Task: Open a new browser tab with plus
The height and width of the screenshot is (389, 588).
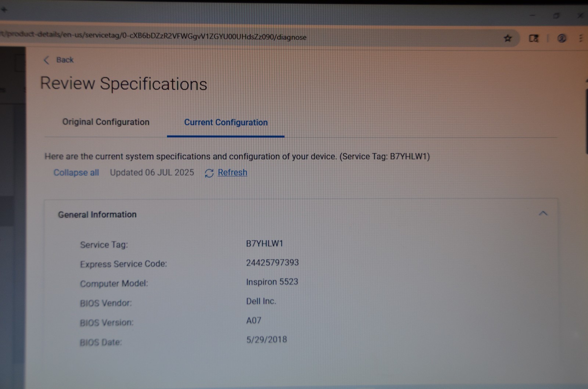Action: click(x=4, y=10)
